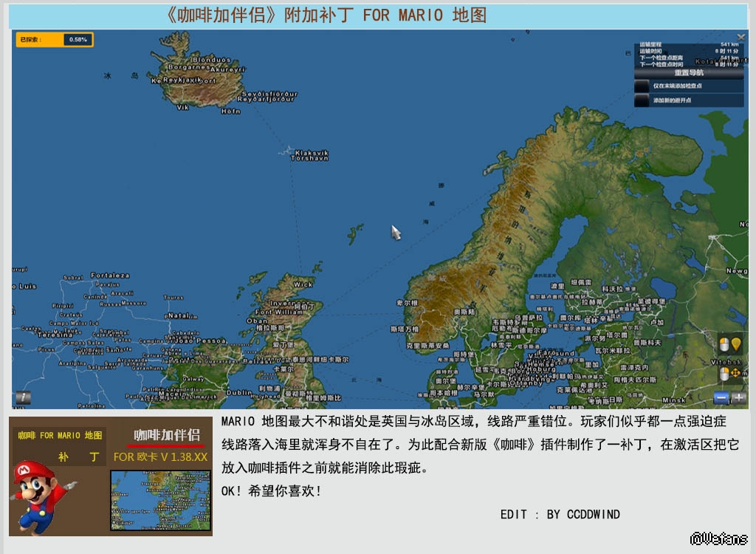The height and width of the screenshot is (554, 756).
Task: Click the Dublin city label on map
Action: [x=239, y=393]
